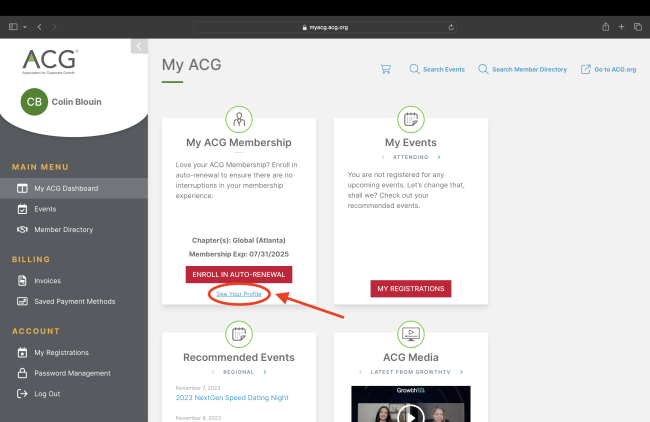This screenshot has height=422, width=650.
Task: Open Search Member Directory link
Action: (x=529, y=70)
